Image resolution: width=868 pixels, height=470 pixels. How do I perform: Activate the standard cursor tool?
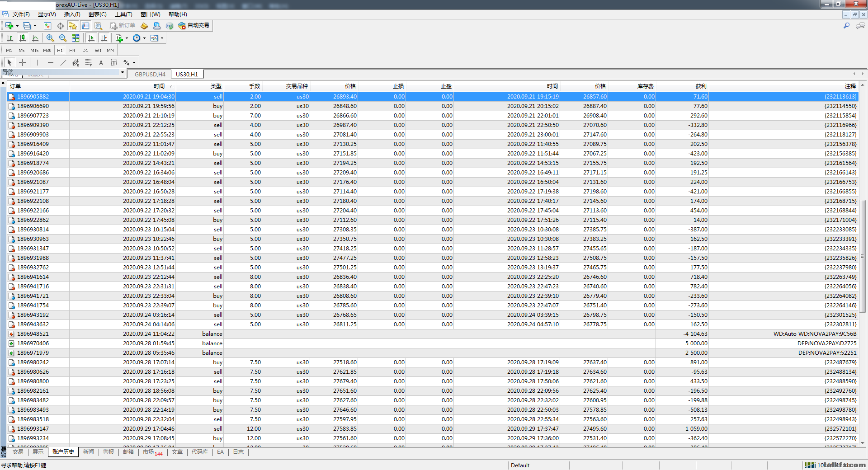[9, 62]
